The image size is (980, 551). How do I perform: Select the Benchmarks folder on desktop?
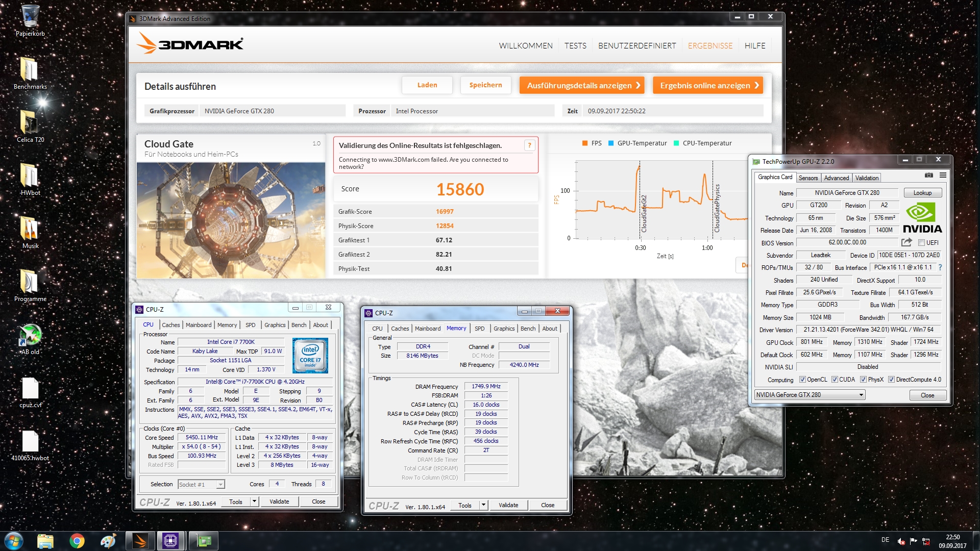pos(30,73)
